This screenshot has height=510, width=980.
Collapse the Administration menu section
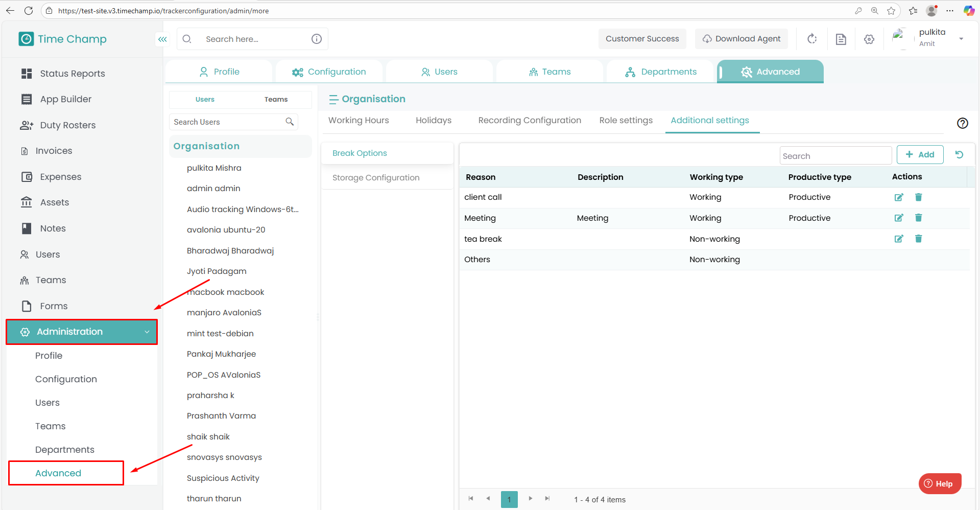[x=147, y=332]
